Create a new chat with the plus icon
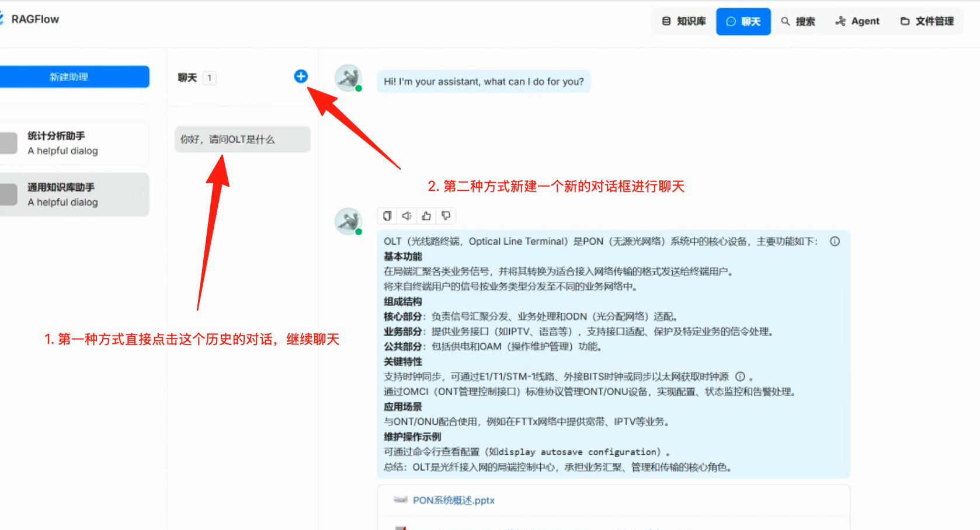Screen dimensions: 980x530 point(301,76)
